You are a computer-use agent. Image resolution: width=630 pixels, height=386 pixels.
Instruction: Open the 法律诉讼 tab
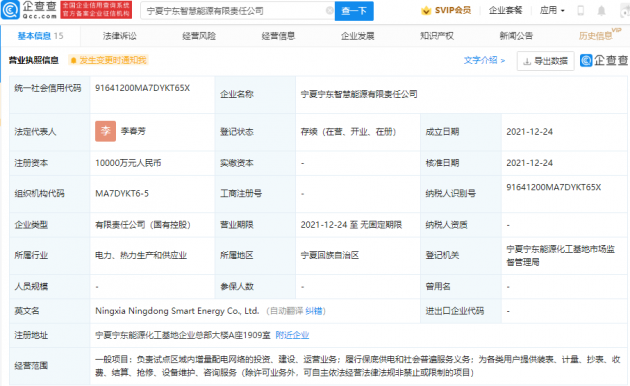click(x=119, y=36)
